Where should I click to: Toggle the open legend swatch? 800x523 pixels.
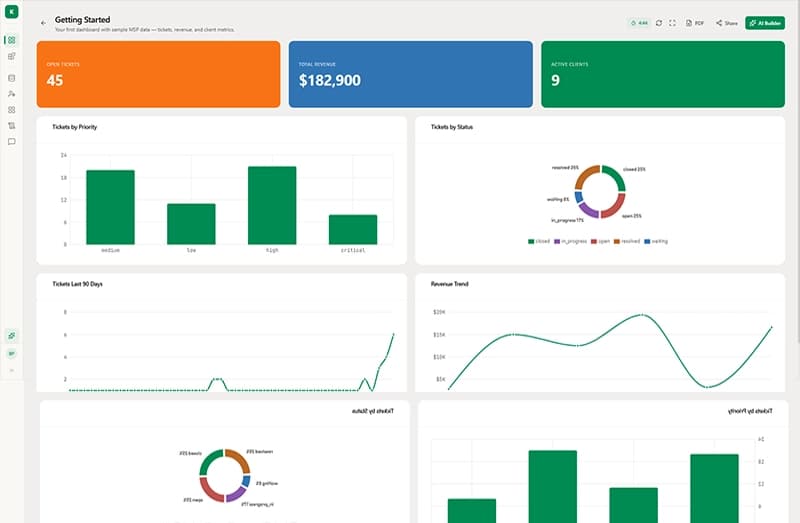(594, 241)
